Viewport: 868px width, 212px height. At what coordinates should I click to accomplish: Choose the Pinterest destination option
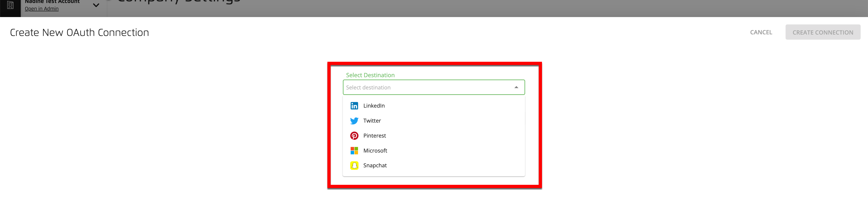(434, 136)
